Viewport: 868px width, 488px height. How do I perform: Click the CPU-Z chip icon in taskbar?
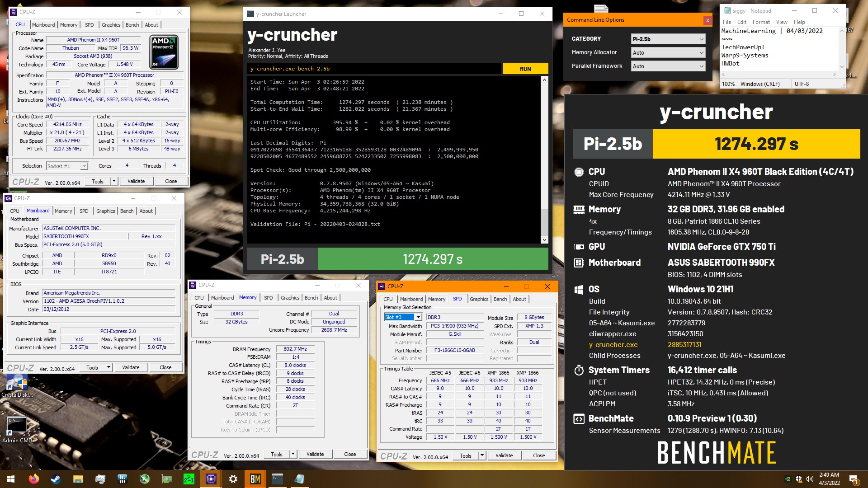(x=211, y=479)
